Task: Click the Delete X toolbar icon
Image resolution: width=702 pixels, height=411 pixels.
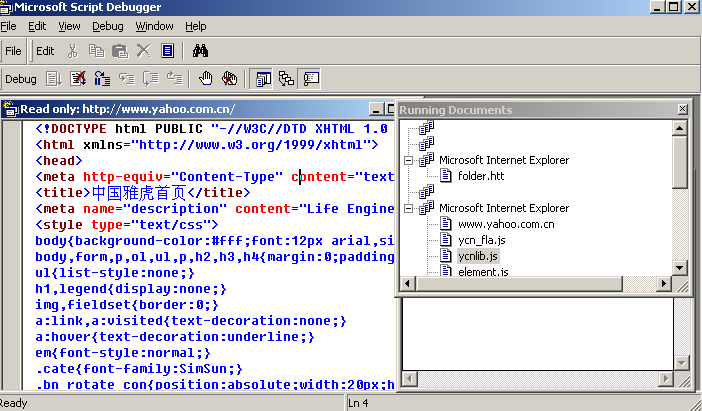Action: pyautogui.click(x=143, y=51)
